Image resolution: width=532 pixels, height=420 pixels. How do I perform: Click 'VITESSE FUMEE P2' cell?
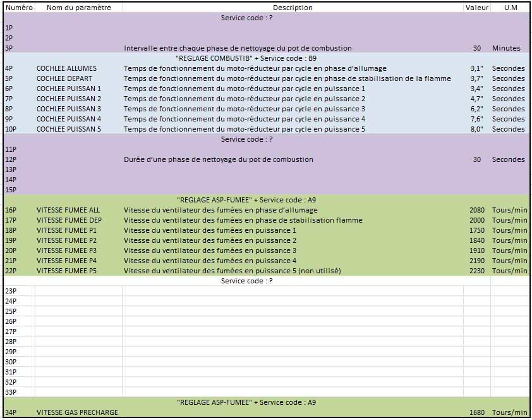pos(66,240)
